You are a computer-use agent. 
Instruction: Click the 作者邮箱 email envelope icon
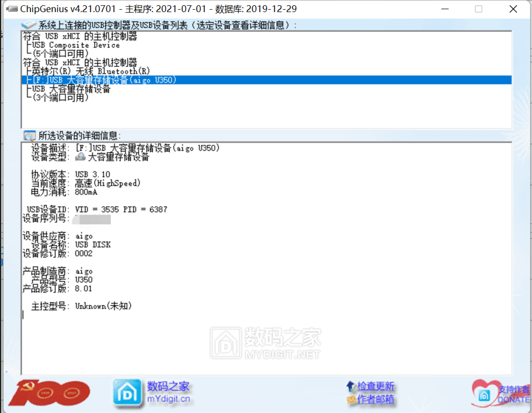tap(352, 398)
